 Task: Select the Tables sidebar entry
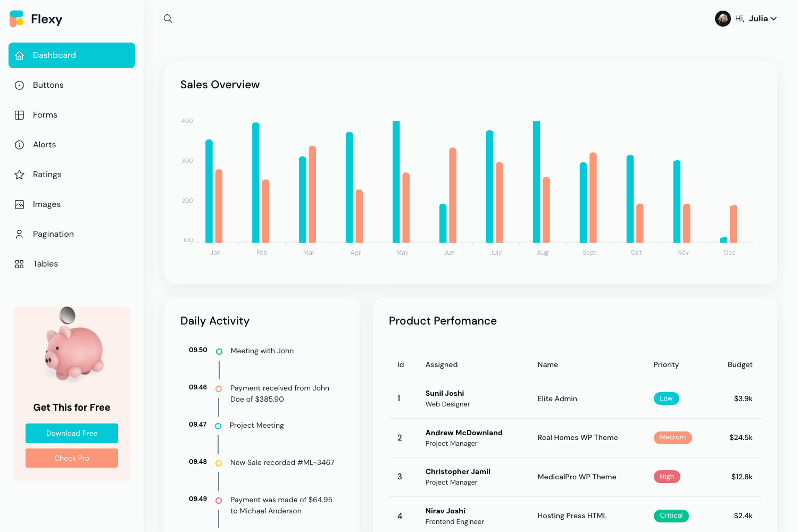pyautogui.click(x=45, y=263)
